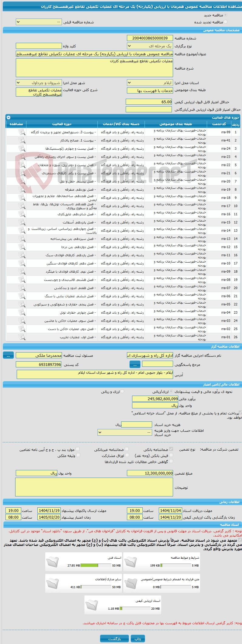Sort by دسته بندی کالا/خدمات column header
The image size is (242, 644).
click(x=121, y=124)
